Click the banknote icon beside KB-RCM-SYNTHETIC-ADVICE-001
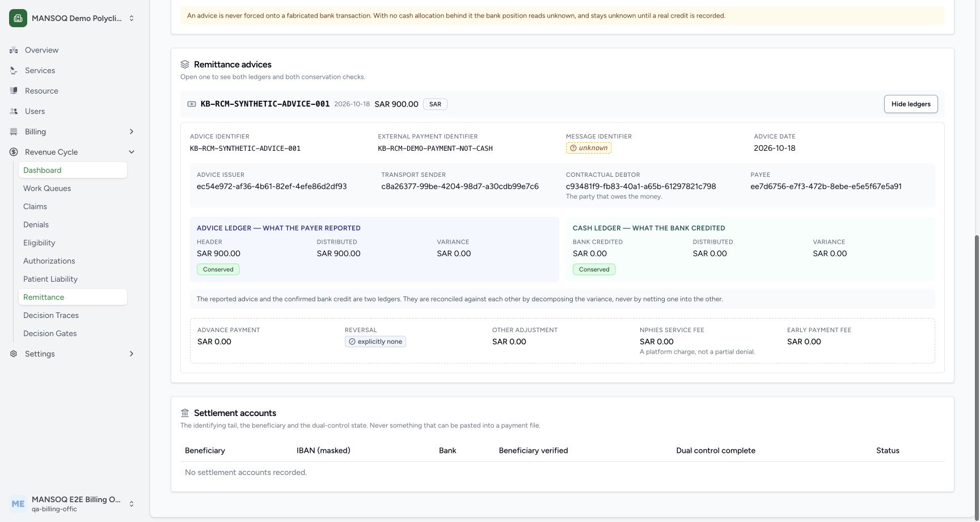The height and width of the screenshot is (522, 980). pyautogui.click(x=192, y=104)
